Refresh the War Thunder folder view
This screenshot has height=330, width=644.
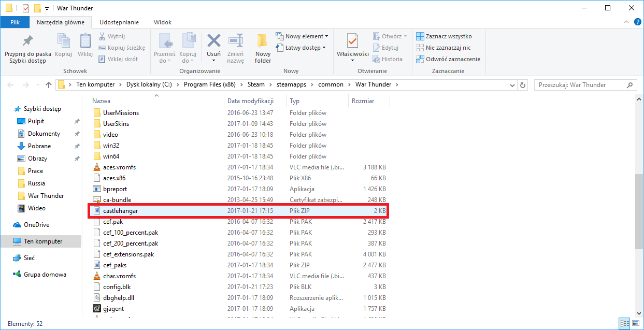pyautogui.click(x=523, y=85)
